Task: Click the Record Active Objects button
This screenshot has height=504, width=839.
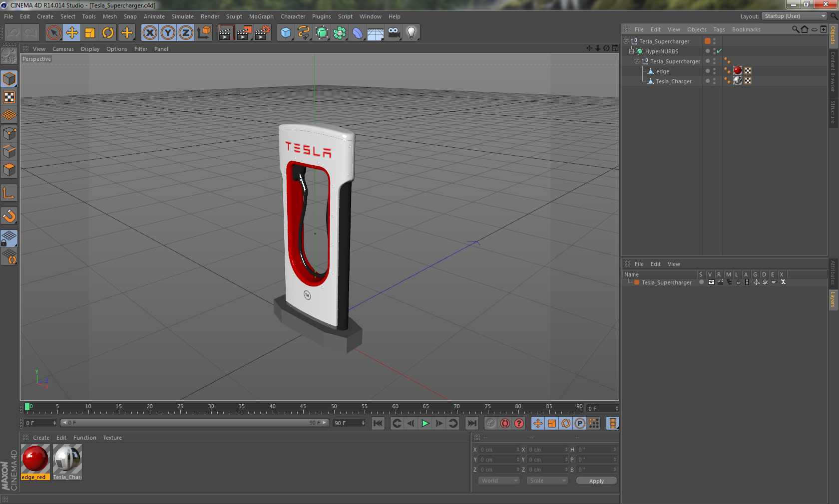Action: click(x=491, y=423)
